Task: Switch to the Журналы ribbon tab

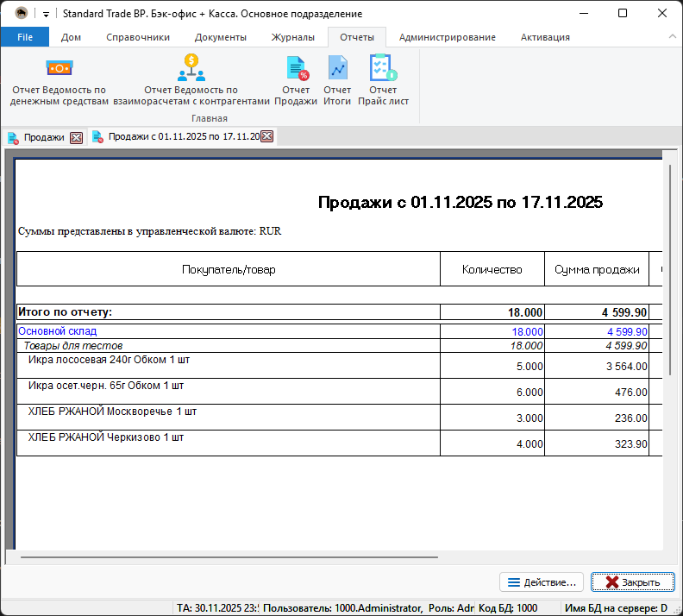Action: pyautogui.click(x=292, y=37)
